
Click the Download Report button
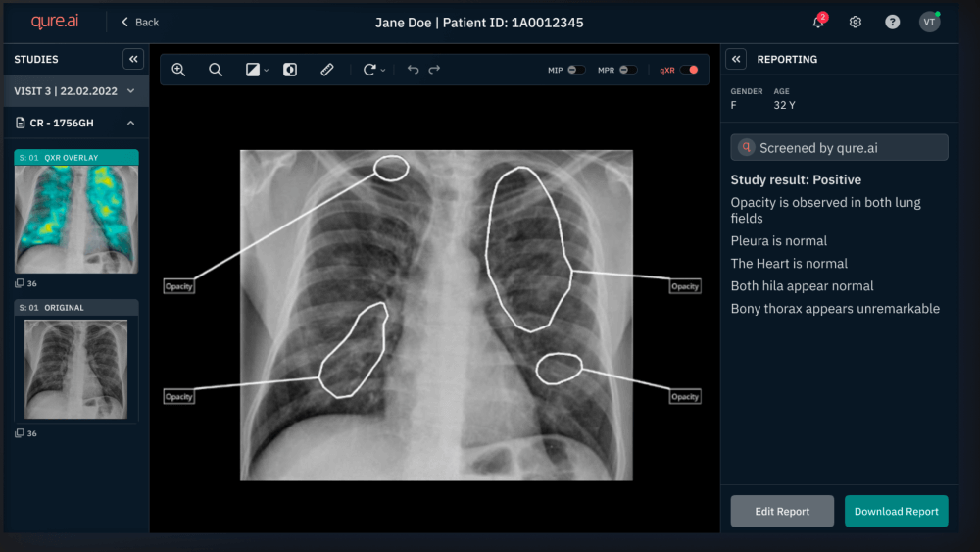[896, 511]
